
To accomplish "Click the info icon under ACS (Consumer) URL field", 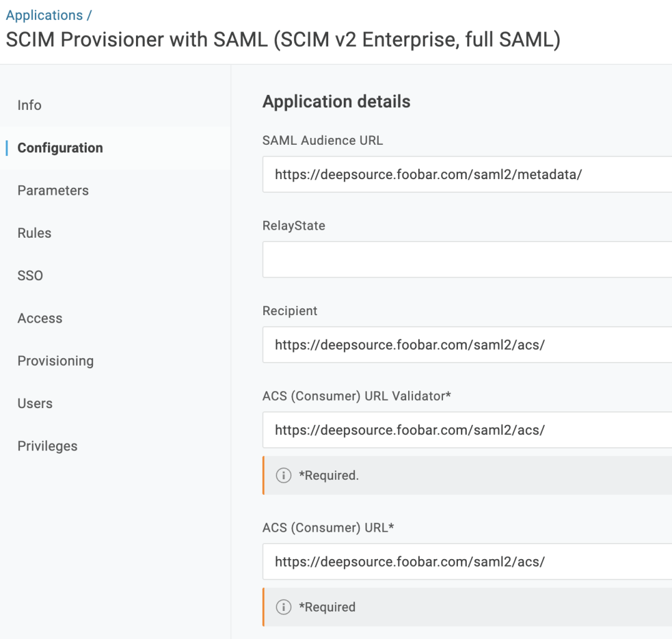I will coord(283,607).
